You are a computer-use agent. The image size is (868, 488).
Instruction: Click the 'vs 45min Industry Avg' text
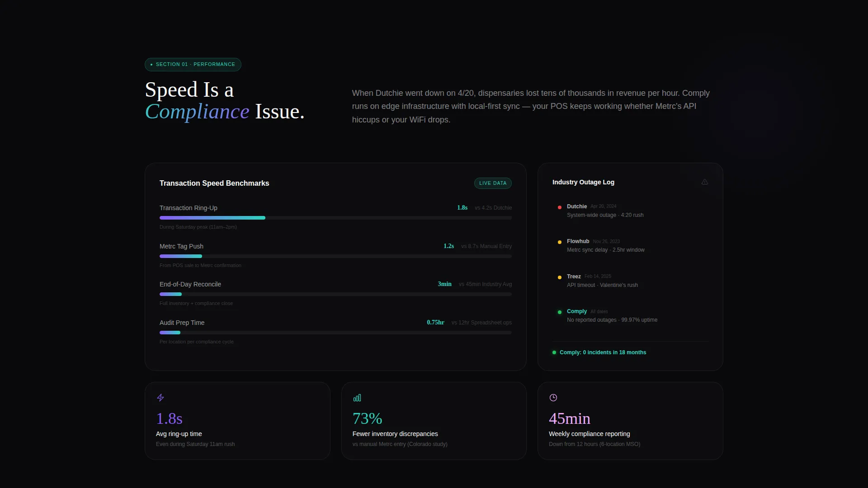(x=485, y=284)
